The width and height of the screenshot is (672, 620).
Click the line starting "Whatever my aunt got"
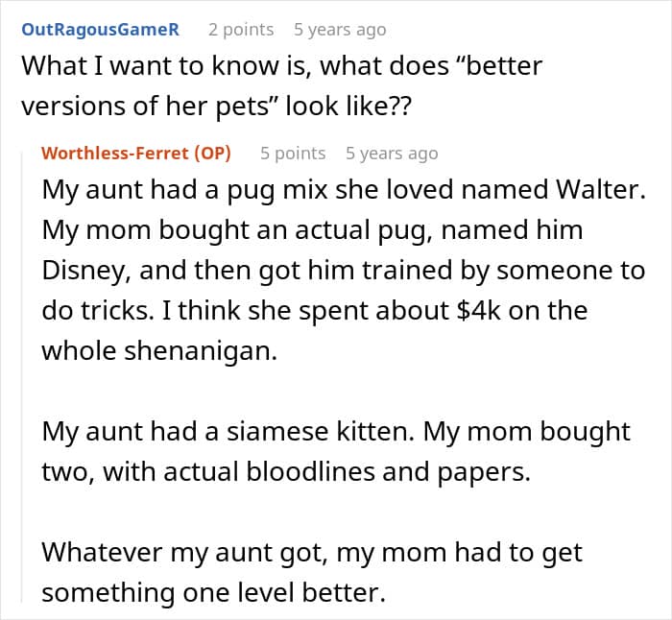point(312,552)
